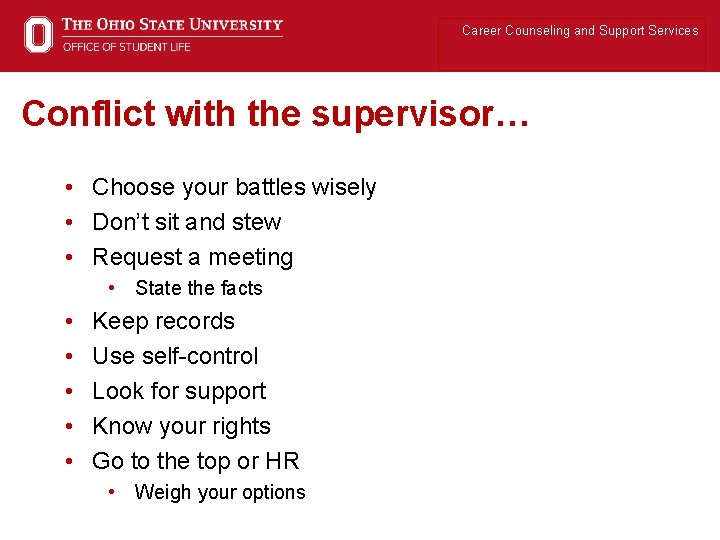Click the Keep records bullet item
This screenshot has height=540, width=720.
point(163,321)
